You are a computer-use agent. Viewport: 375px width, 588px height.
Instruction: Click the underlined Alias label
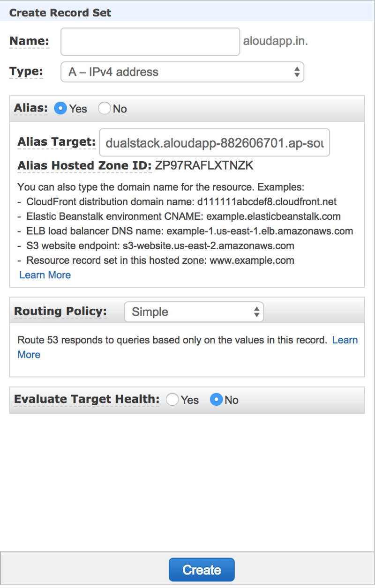click(31, 108)
